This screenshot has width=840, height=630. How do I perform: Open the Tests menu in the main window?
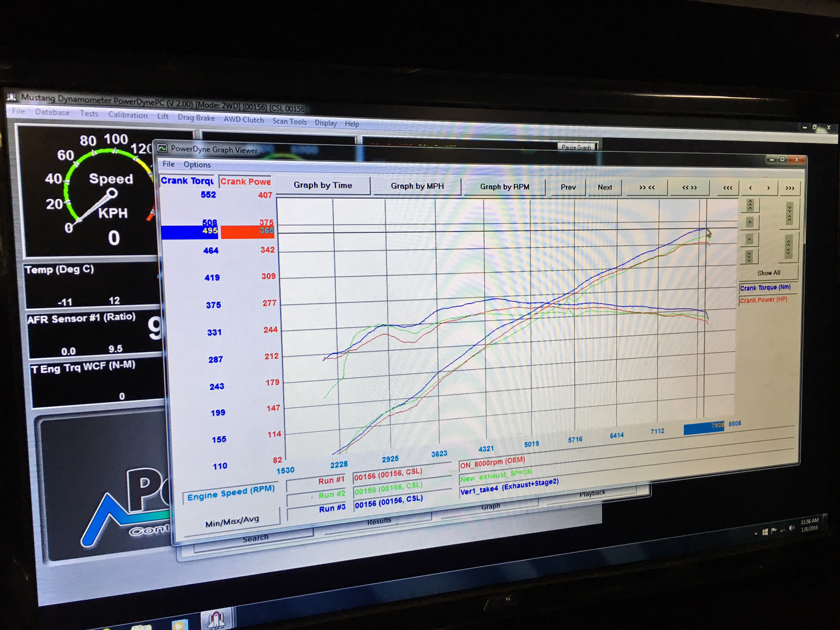[89, 113]
